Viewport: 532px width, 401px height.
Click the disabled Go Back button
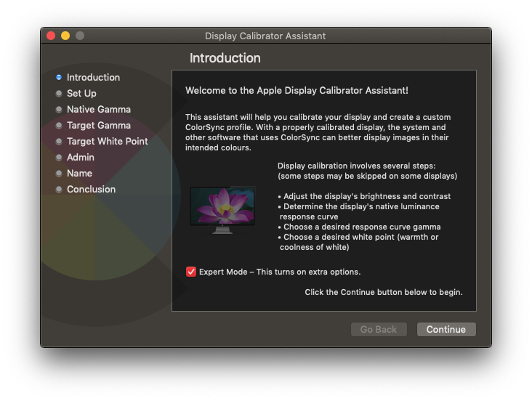coord(379,329)
